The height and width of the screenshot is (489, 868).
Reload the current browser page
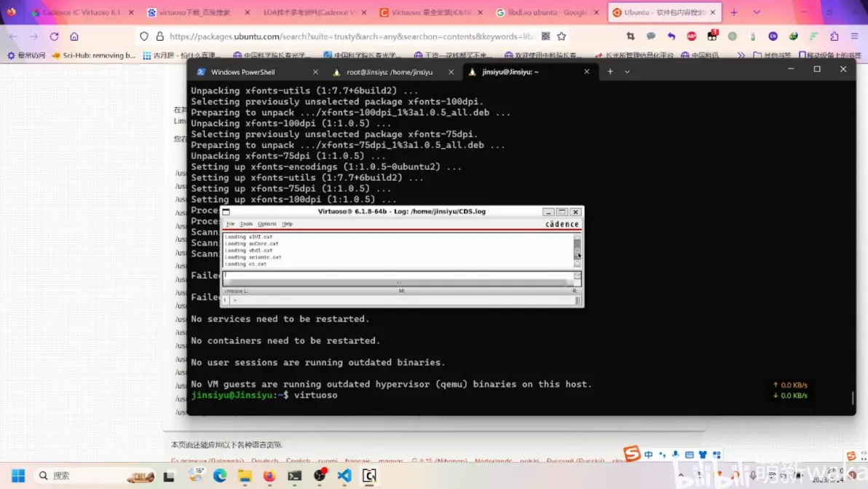[x=54, y=36]
